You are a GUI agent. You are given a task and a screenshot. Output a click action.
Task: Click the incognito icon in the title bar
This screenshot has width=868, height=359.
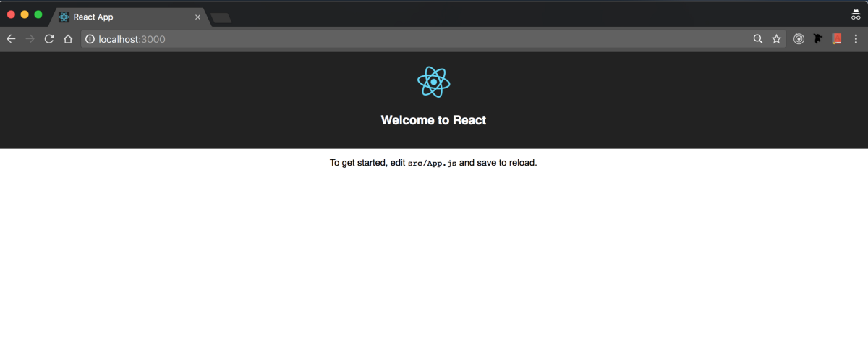[856, 14]
